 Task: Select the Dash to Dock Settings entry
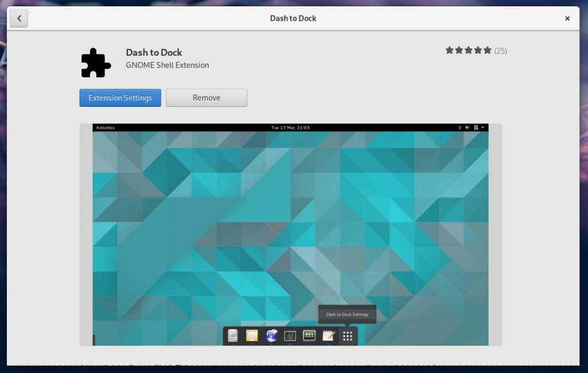coord(347,314)
